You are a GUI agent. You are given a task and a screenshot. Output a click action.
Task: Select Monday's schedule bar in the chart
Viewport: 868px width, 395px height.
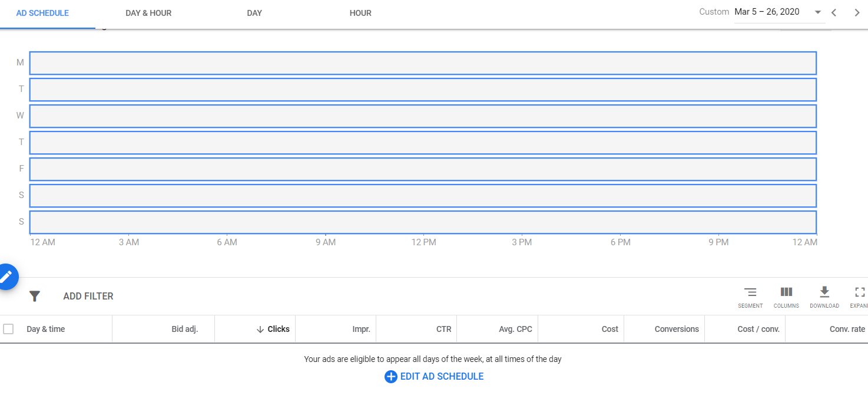pyautogui.click(x=423, y=63)
